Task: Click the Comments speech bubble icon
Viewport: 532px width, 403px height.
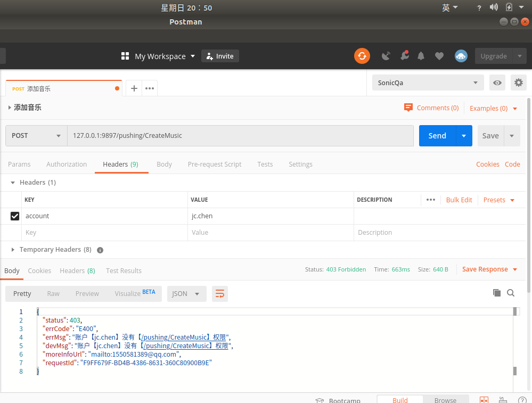Action: tap(408, 108)
